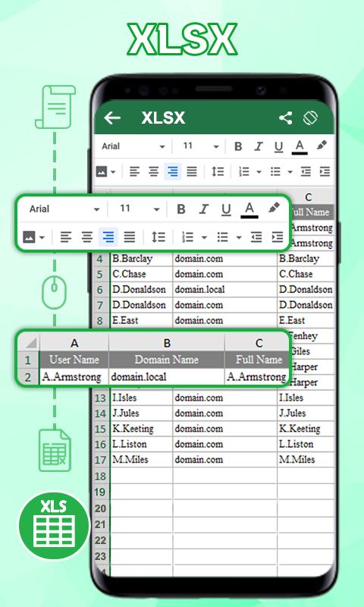This screenshot has height=607, width=364.
Task: Click the 'User Name' header cell
Action: tap(74, 360)
